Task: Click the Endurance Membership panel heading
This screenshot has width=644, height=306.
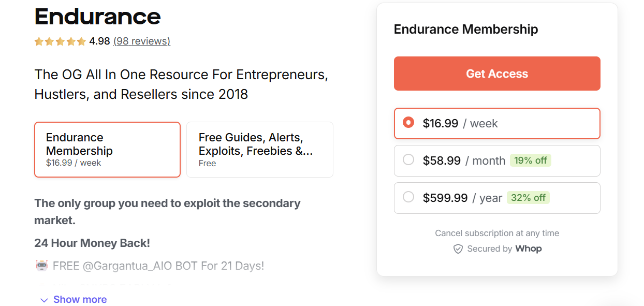Action: tap(464, 29)
